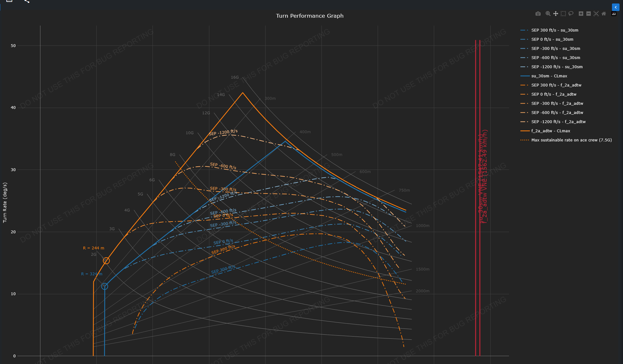Toggle SEP 300 ft/s su_30sm trace

(x=554, y=30)
